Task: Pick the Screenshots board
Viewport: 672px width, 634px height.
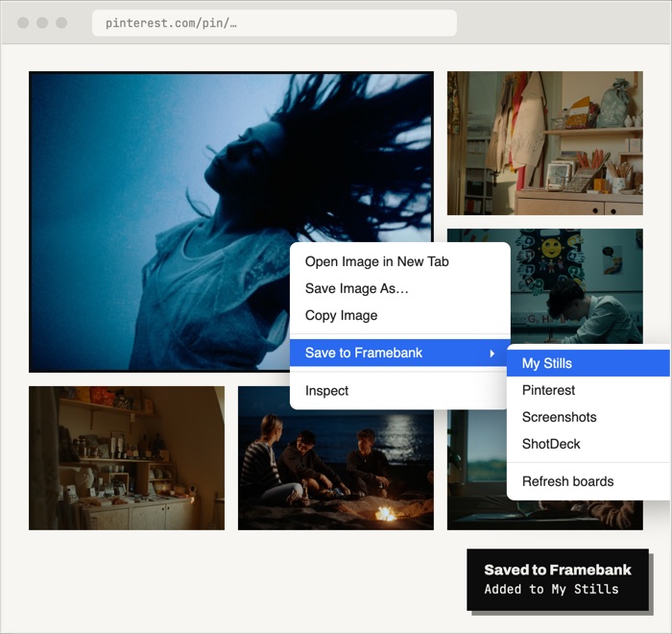Action: (x=588, y=417)
